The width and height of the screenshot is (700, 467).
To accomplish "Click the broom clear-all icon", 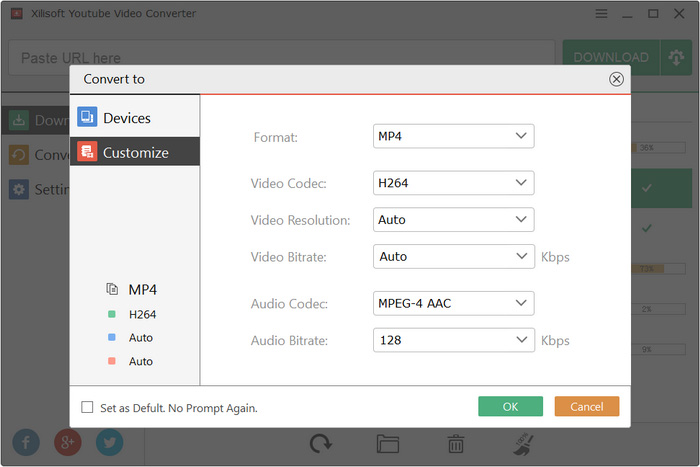I will [x=523, y=444].
